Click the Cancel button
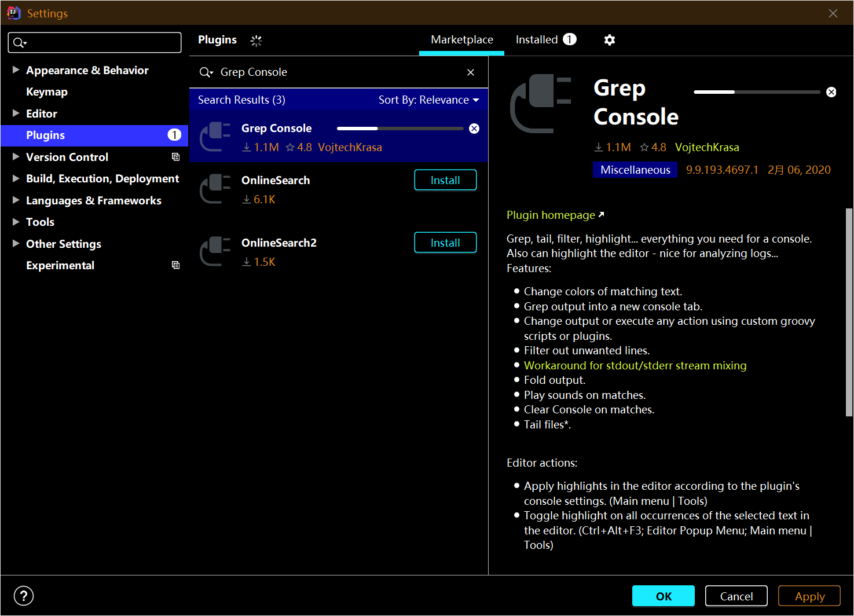 pyautogui.click(x=736, y=596)
